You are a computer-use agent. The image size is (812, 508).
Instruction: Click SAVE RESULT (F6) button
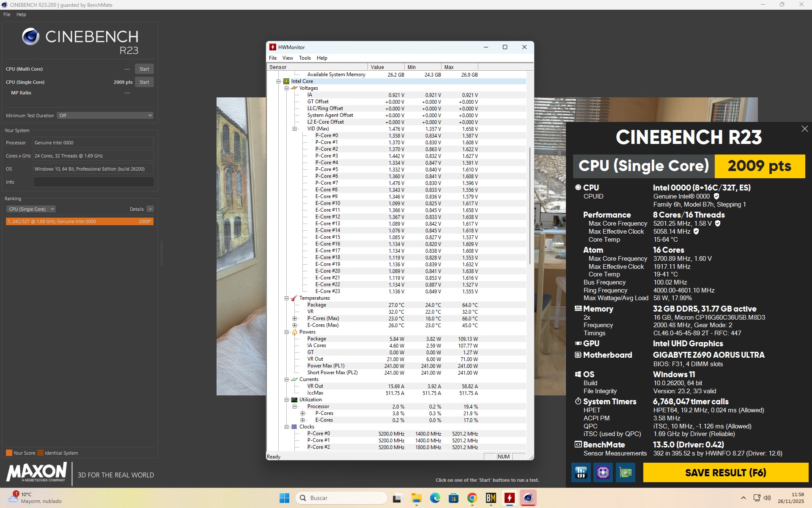(x=725, y=472)
